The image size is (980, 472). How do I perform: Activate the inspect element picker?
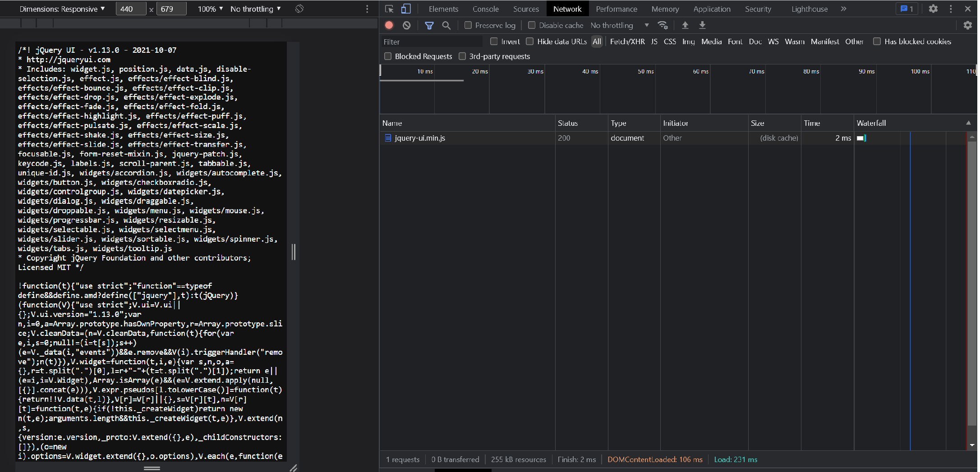[x=388, y=8]
